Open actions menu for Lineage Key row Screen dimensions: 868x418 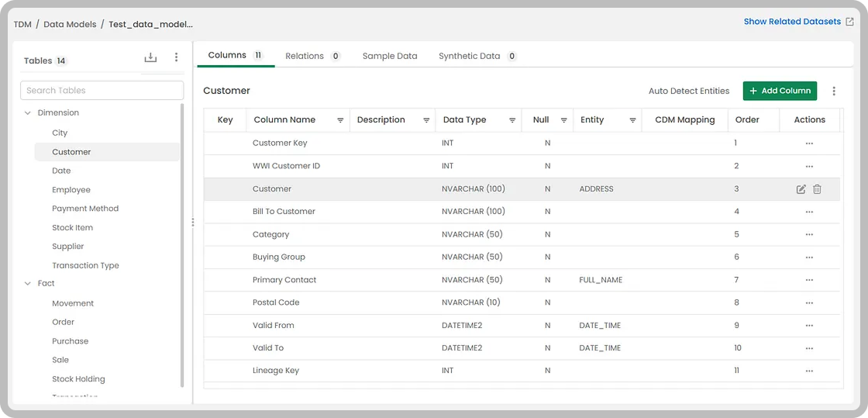click(809, 371)
